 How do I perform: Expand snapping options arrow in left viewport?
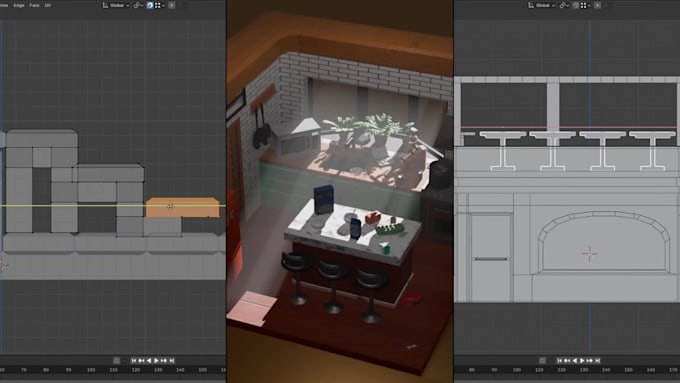tap(163, 5)
